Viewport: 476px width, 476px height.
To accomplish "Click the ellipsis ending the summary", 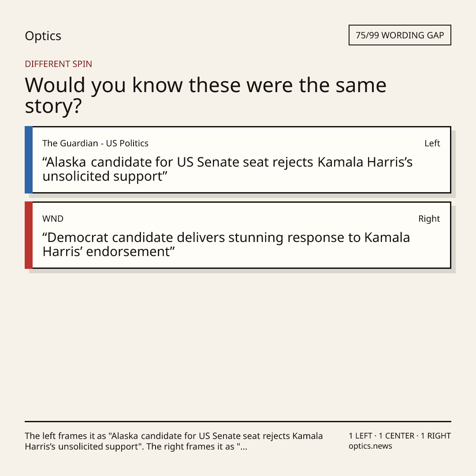I will pyautogui.click(x=243, y=447).
